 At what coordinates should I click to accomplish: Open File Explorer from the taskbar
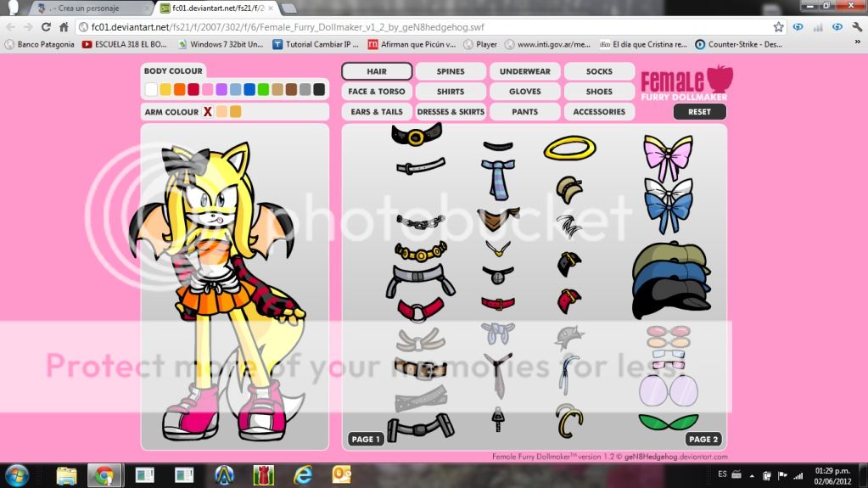(x=66, y=476)
